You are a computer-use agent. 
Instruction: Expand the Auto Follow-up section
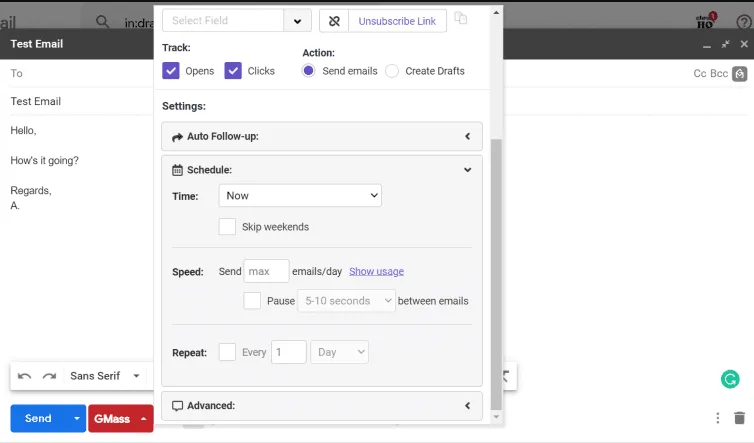point(322,136)
